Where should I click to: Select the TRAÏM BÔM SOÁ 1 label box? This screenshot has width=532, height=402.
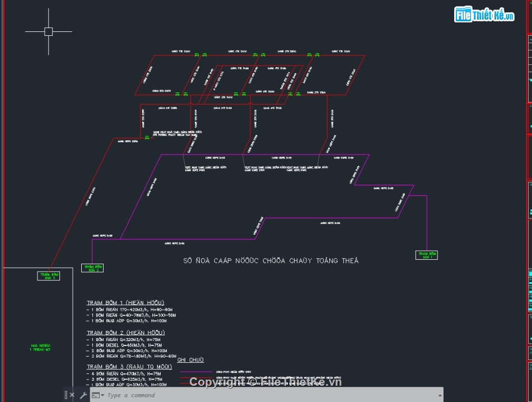coord(426,255)
